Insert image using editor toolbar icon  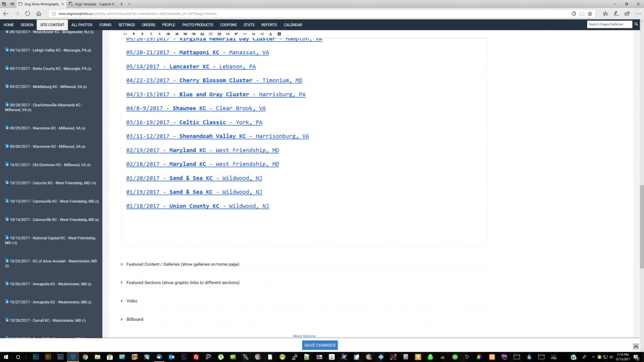tap(202, 34)
